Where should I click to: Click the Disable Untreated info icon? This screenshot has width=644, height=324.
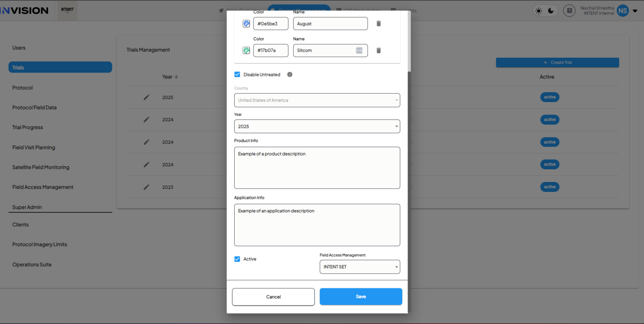[x=290, y=74]
